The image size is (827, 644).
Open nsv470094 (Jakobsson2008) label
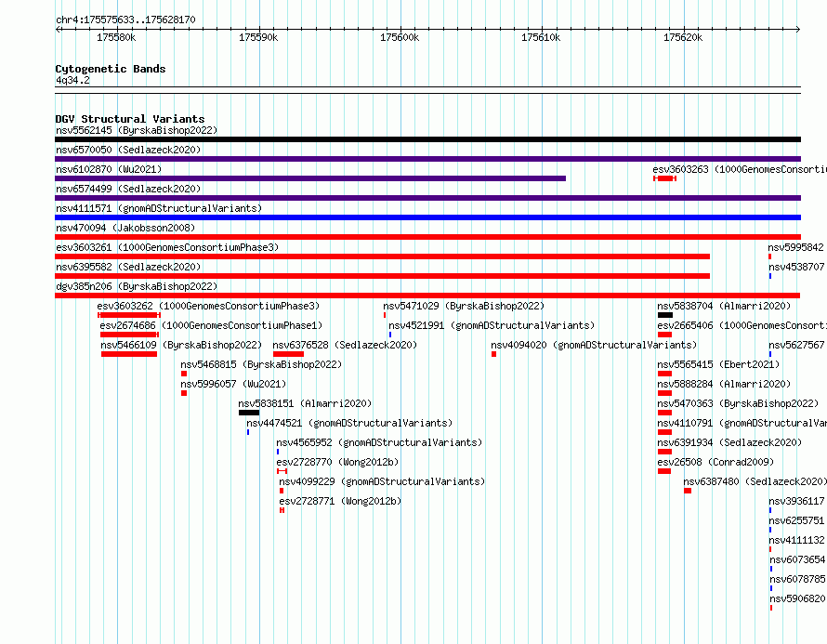125,228
